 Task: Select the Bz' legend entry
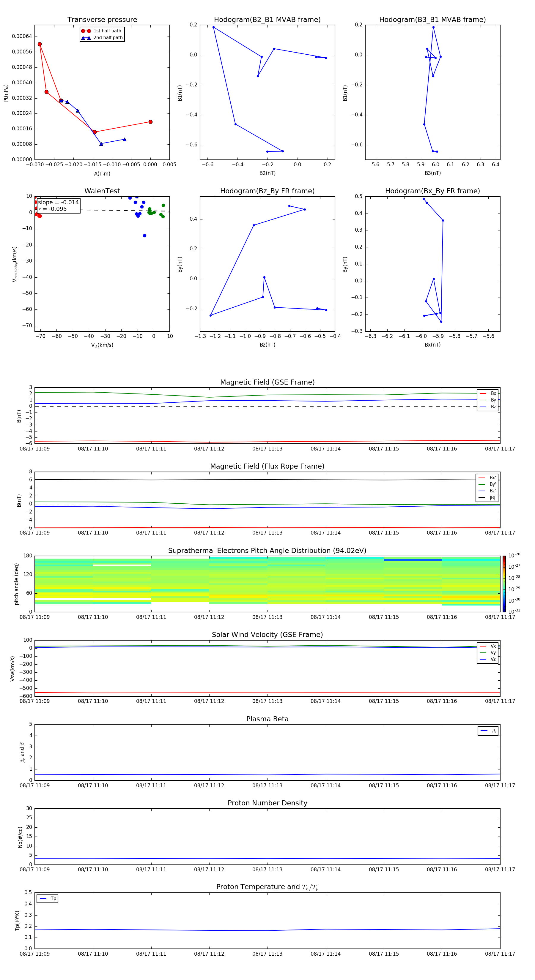487,491
